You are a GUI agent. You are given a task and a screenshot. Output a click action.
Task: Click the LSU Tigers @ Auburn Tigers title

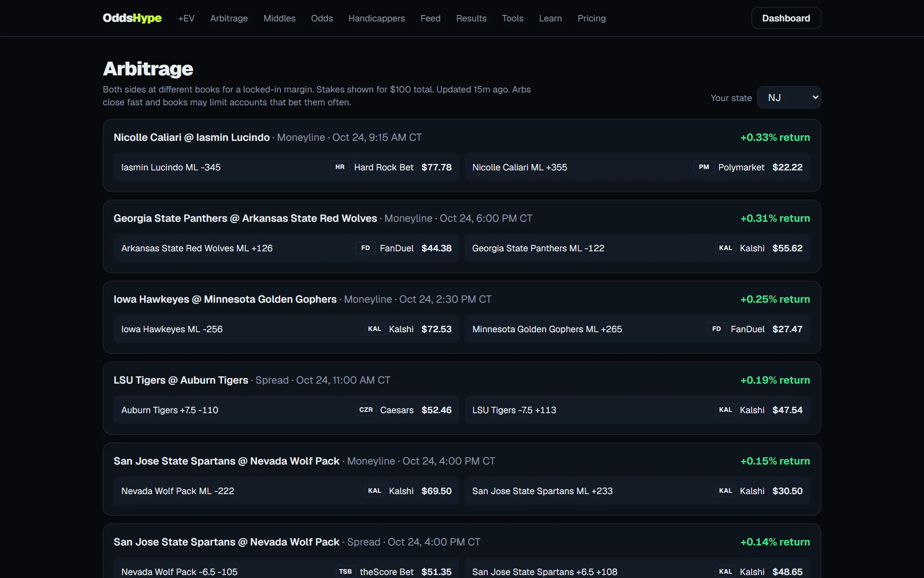point(181,380)
